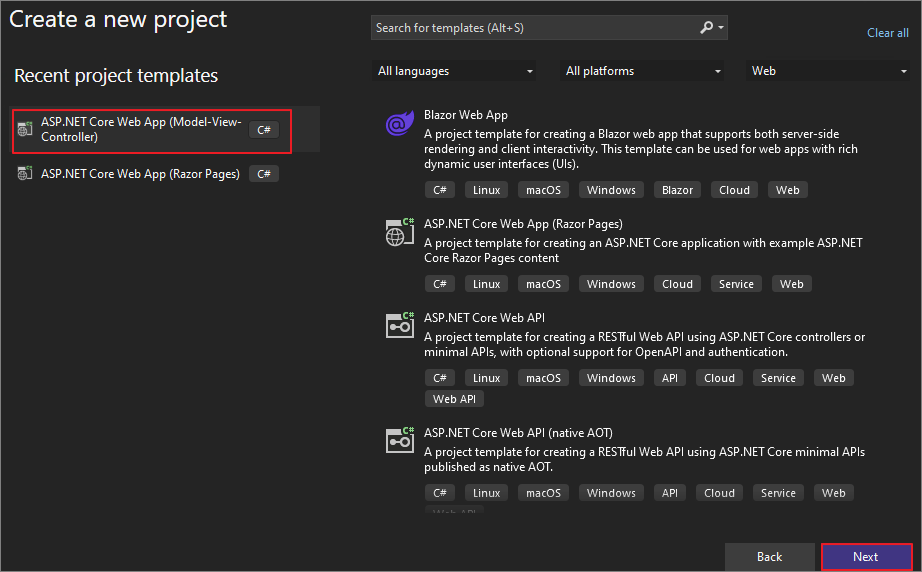Screen dimensions: 922x572
Task: Click the search magnifier icon
Action: click(706, 28)
